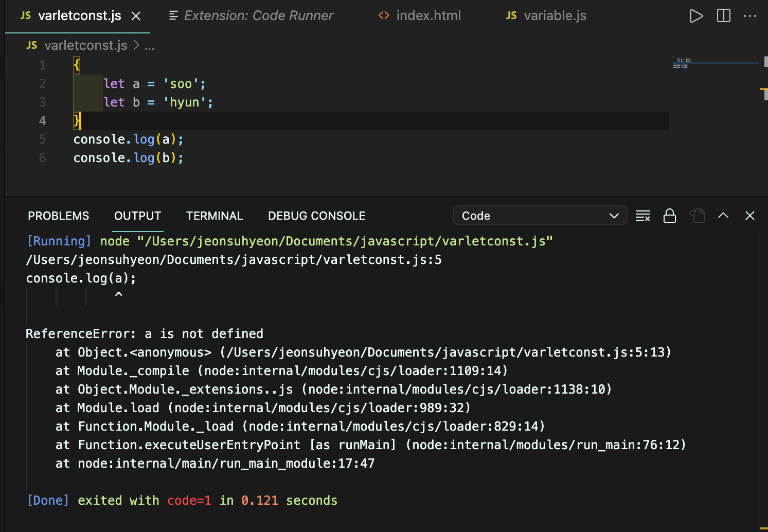This screenshot has height=532, width=768.
Task: Open the Code output channel dropdown
Action: [540, 216]
